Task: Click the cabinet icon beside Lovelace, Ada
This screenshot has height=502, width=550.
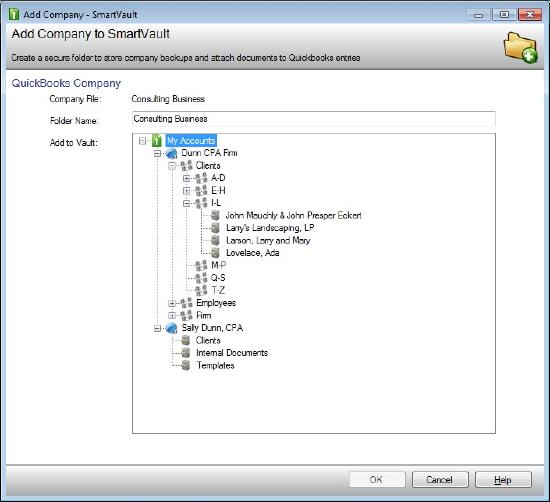Action: point(215,253)
